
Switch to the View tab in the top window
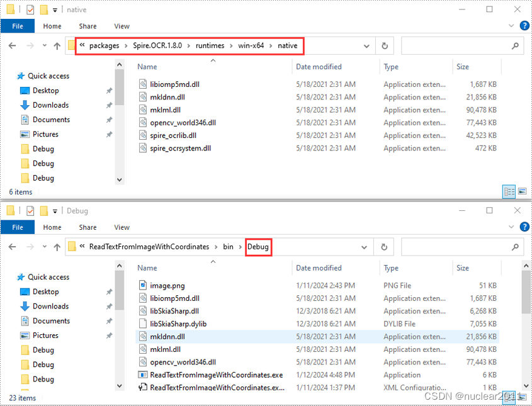122,26
